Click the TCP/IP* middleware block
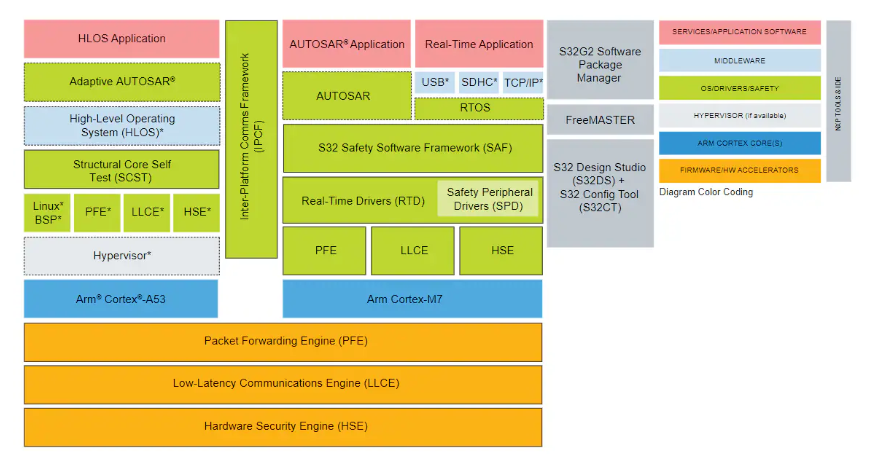The height and width of the screenshot is (473, 869). 523,83
